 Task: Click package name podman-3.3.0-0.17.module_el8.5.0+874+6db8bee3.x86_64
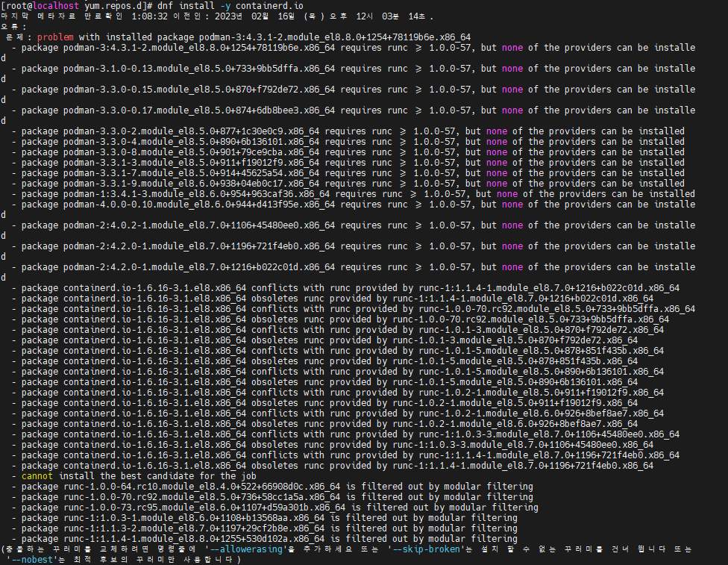198,110
